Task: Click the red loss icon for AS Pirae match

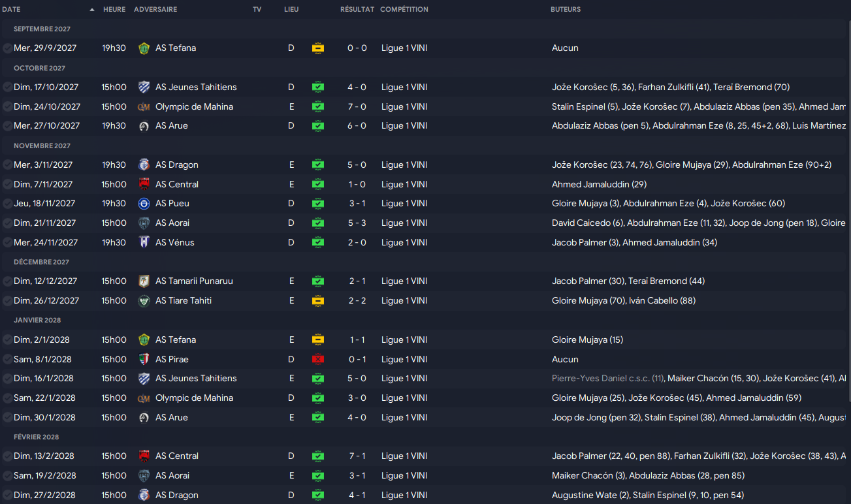Action: (318, 359)
